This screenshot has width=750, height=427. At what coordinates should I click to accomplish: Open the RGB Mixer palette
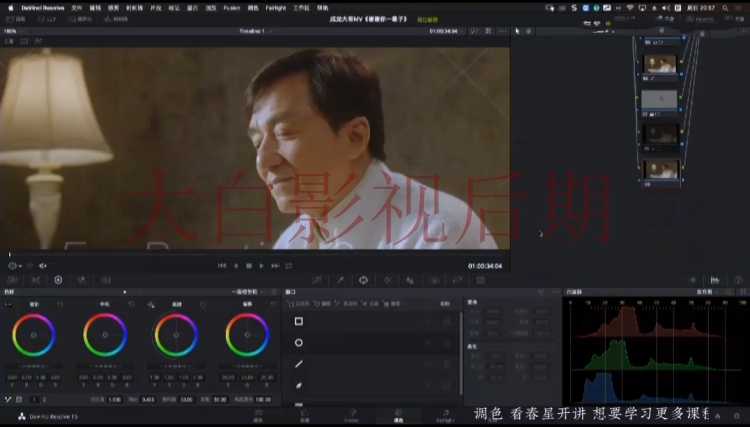[82, 280]
